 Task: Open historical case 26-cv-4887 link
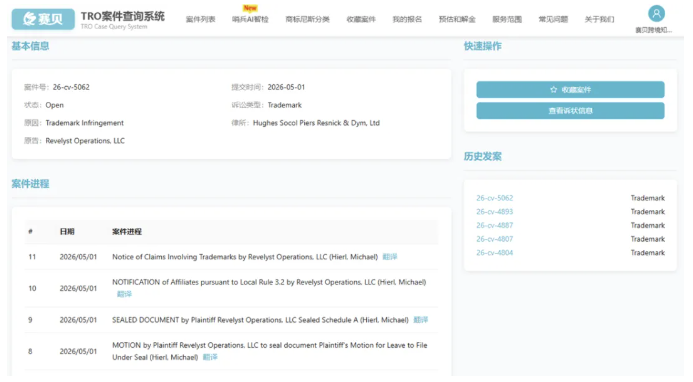495,225
